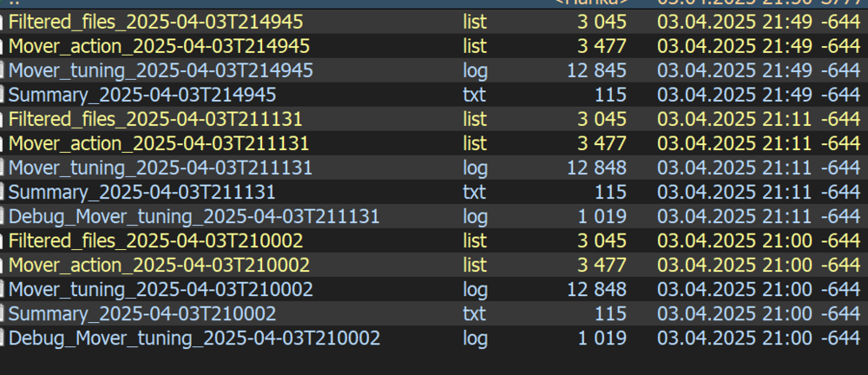The height and width of the screenshot is (375, 868).
Task: Click file icon of Debug_Mover_tuning_2025-04-03T211131
Action: click(3, 217)
